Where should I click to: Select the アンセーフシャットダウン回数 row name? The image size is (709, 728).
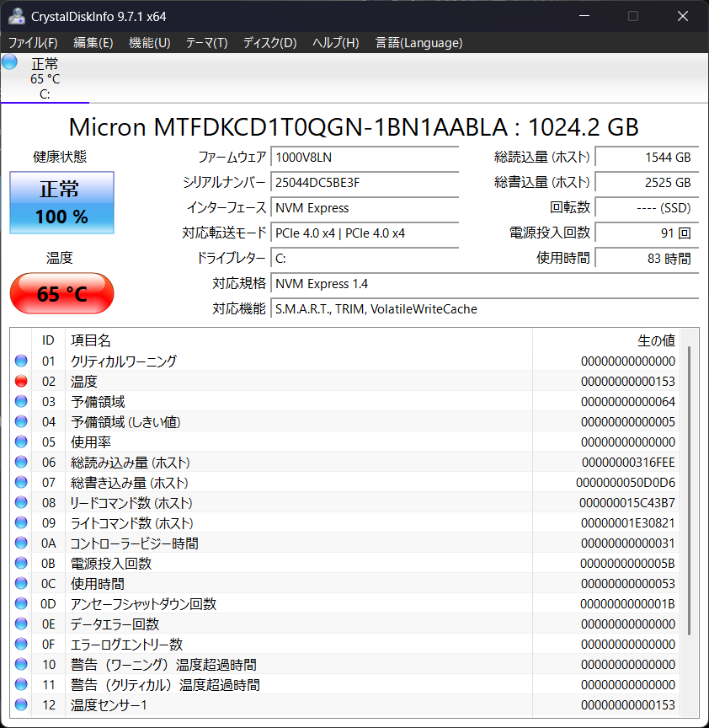143,604
